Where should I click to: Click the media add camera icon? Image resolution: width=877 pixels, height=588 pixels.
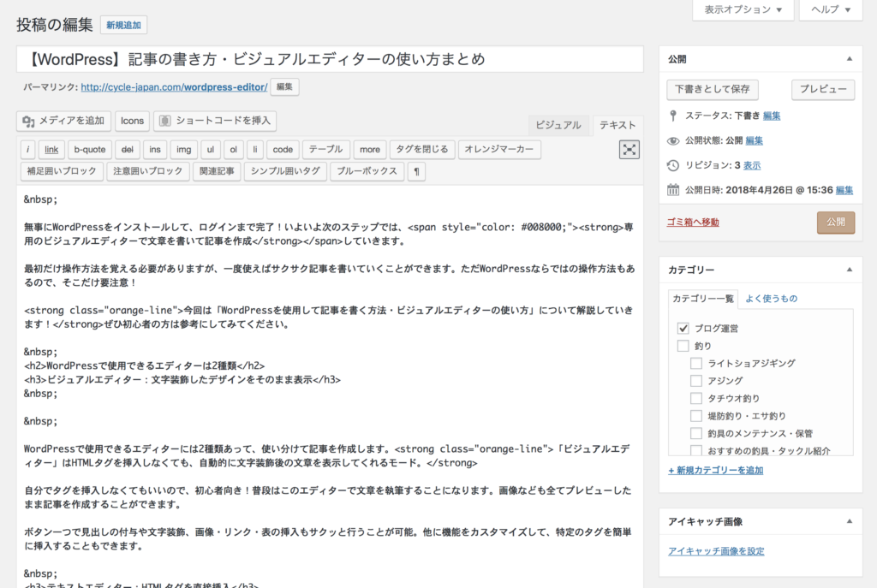point(28,121)
